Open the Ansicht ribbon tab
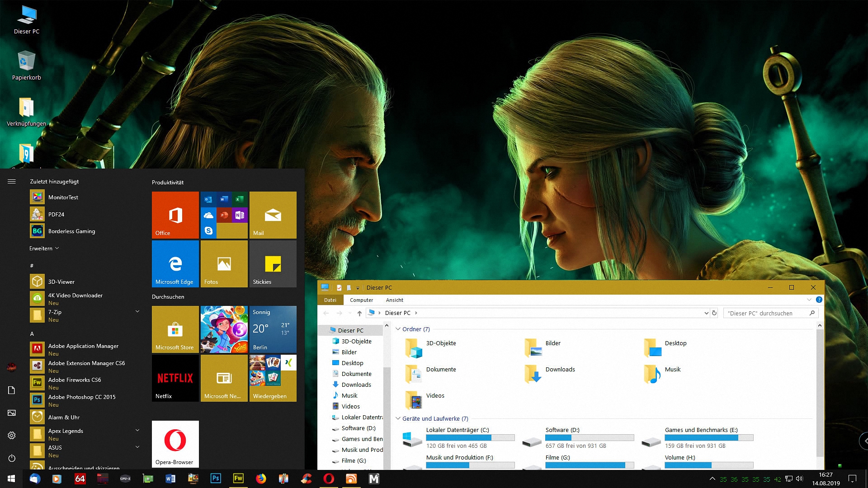Image resolution: width=868 pixels, height=488 pixels. 394,300
